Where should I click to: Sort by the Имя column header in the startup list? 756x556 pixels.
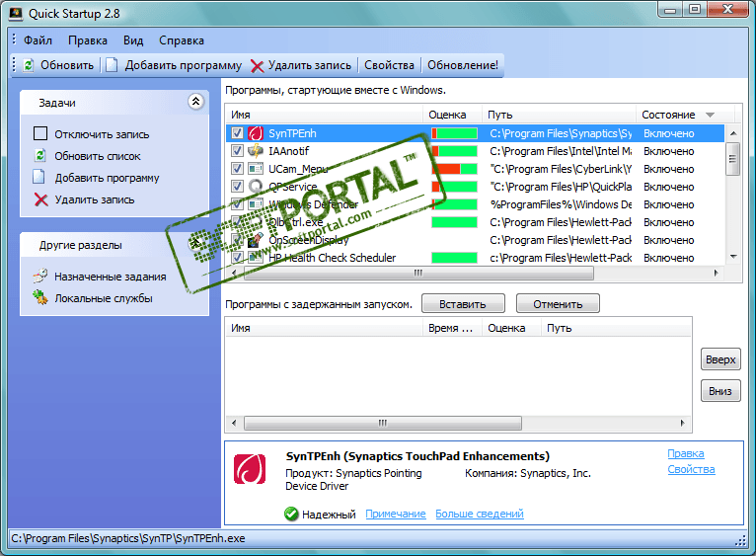[x=325, y=115]
